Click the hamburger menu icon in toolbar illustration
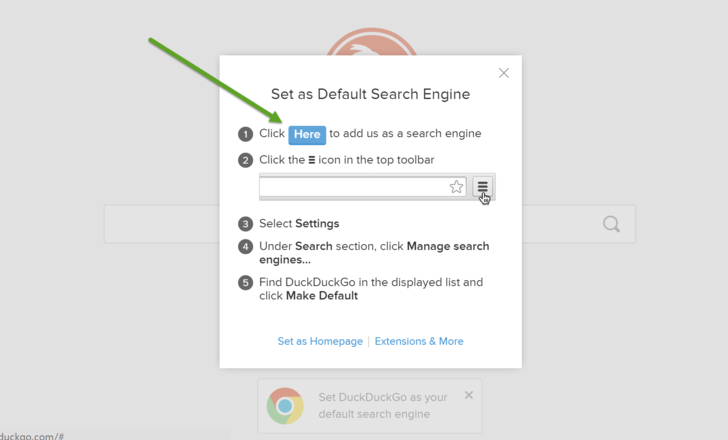 482,187
